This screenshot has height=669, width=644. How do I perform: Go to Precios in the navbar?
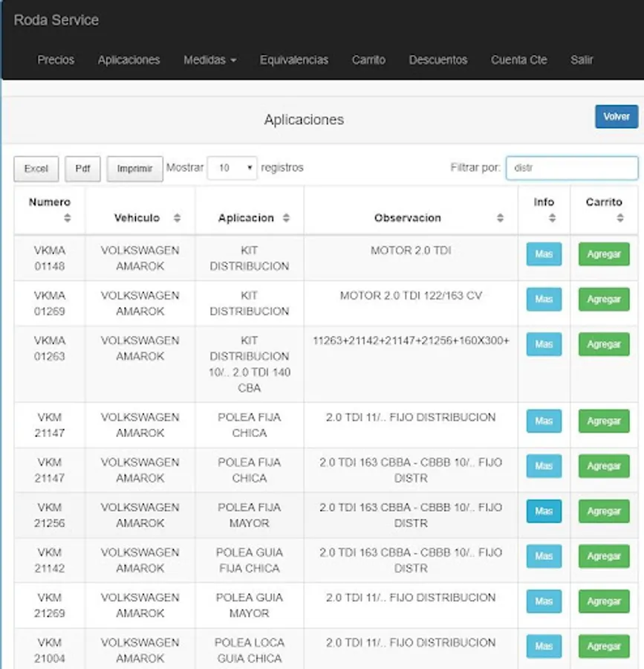(x=56, y=59)
